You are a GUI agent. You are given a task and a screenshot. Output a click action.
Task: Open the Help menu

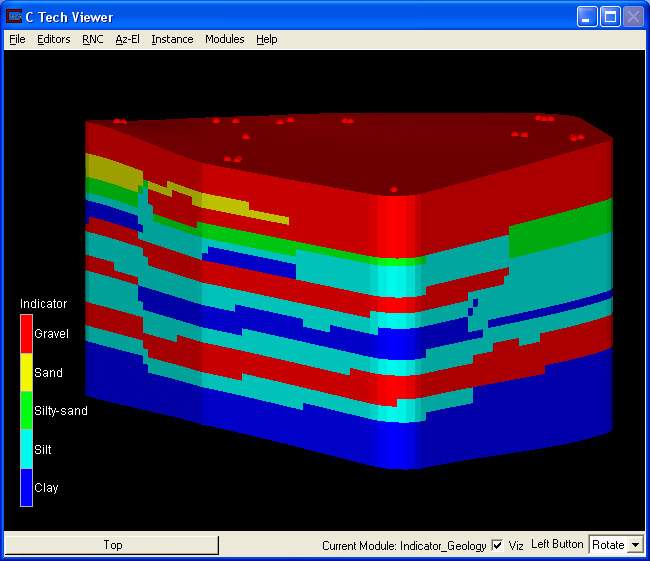pos(267,39)
